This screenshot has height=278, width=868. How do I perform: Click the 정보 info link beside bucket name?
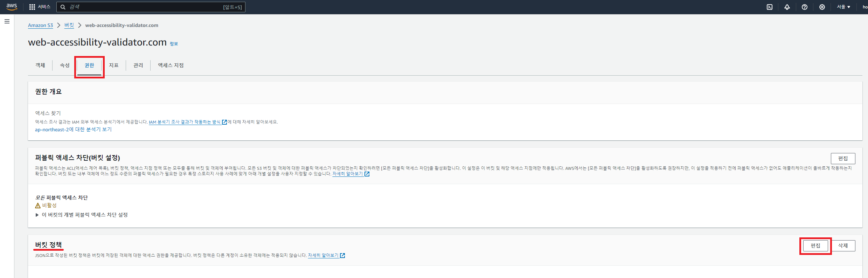[x=174, y=44]
